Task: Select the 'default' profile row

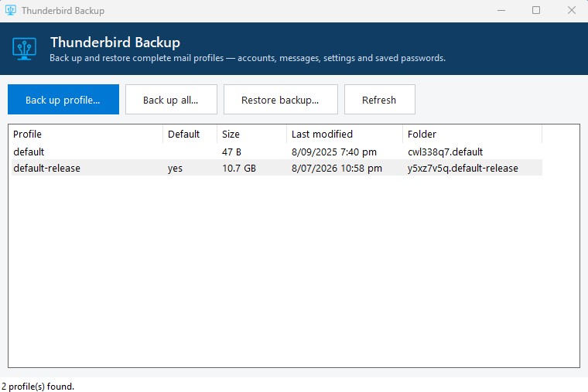Action: click(x=277, y=152)
